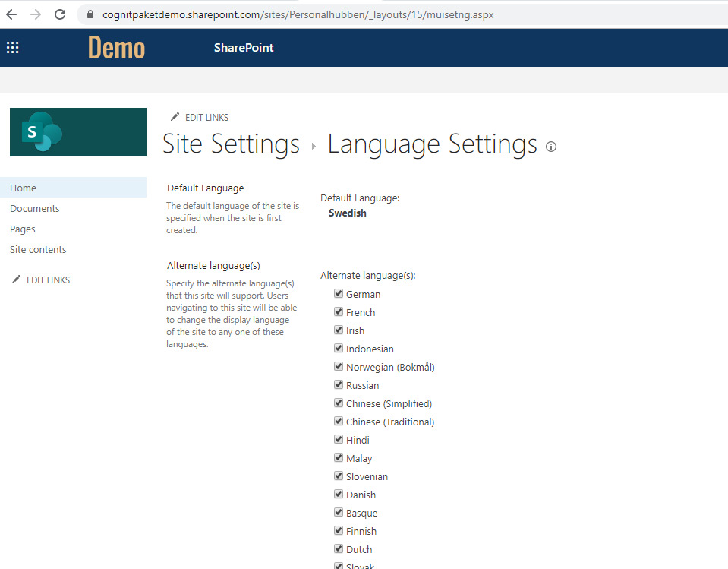Click the browser back arrow
This screenshot has width=728, height=569.
(x=11, y=14)
